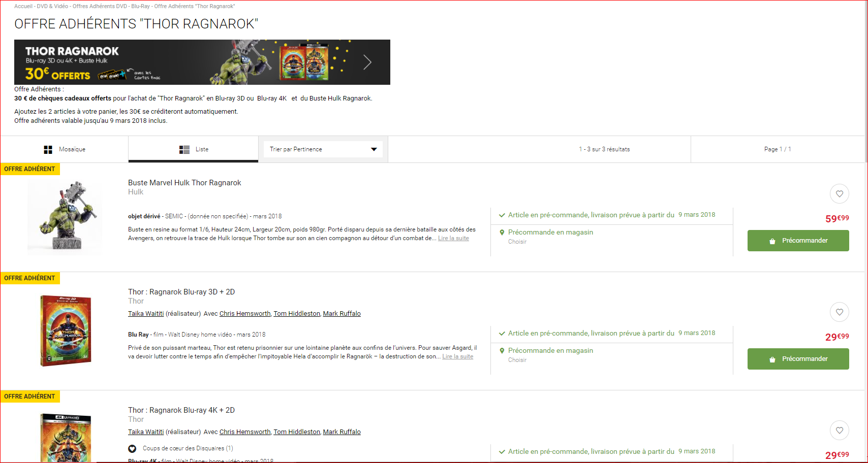Read more of Blu-ray 3D description
The width and height of the screenshot is (868, 463).
pos(457,356)
